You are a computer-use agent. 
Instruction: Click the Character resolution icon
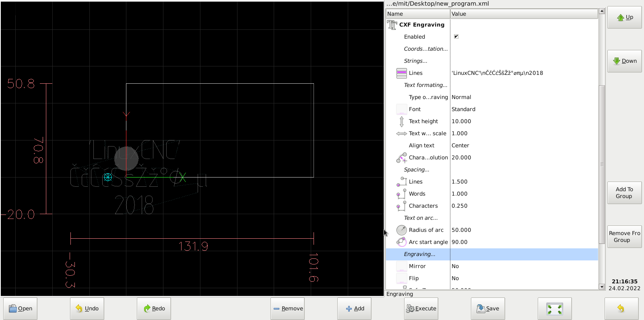point(401,157)
